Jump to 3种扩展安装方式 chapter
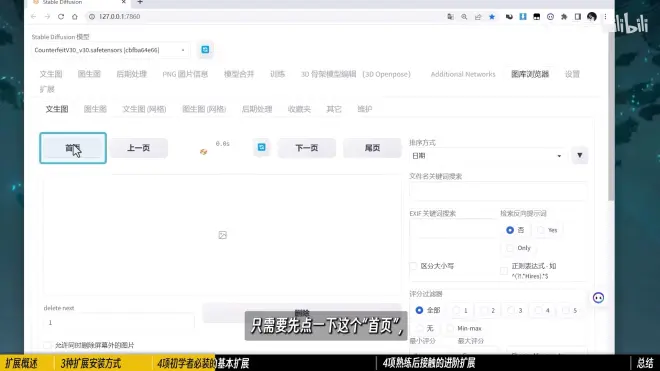 (90, 363)
